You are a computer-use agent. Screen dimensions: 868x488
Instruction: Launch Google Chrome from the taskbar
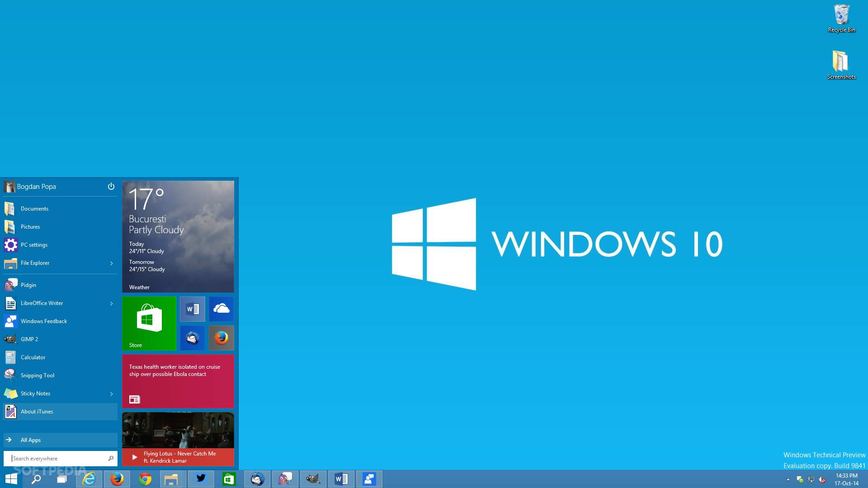coord(145,479)
